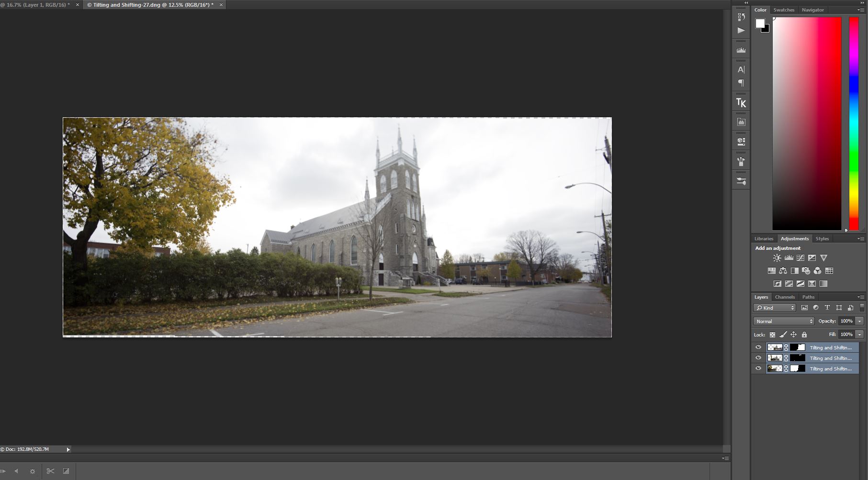Mute timeline audio speaker icon
This screenshot has width=868, height=480.
pyautogui.click(x=17, y=471)
